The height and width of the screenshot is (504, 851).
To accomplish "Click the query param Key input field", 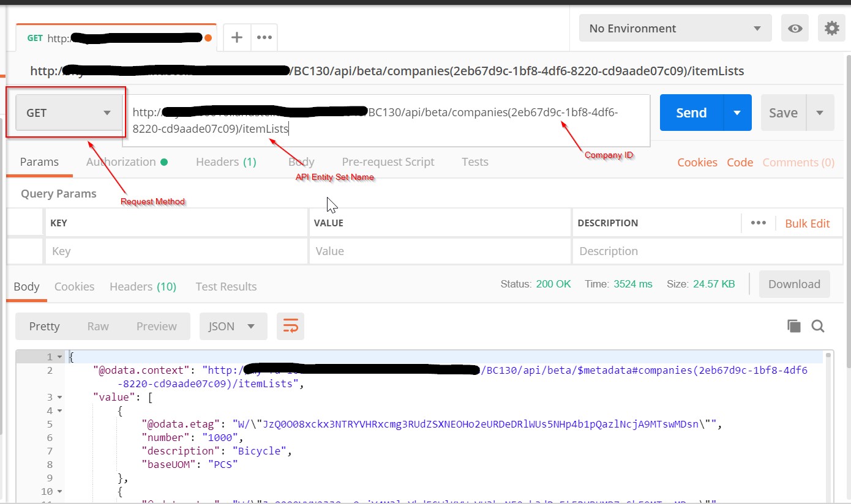I will tap(176, 251).
